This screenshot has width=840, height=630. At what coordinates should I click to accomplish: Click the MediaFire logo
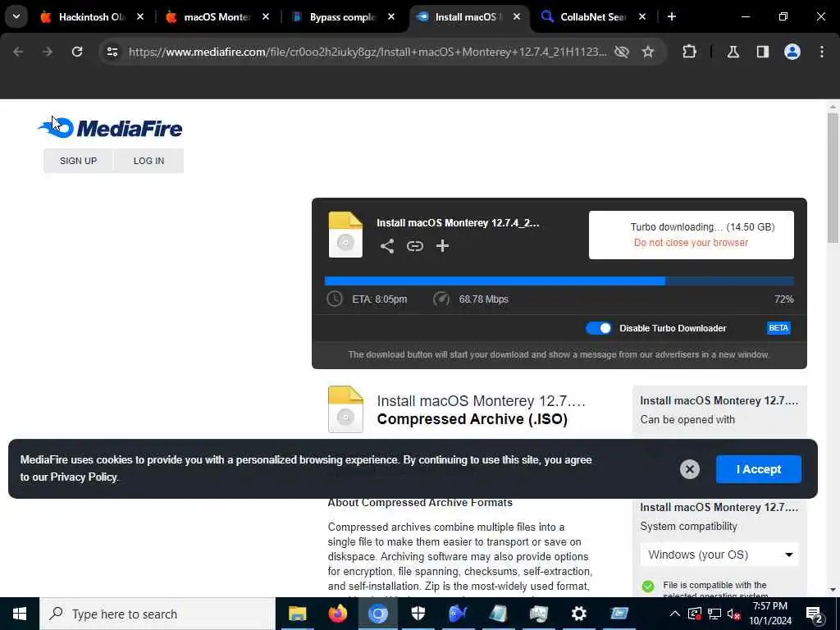111,128
